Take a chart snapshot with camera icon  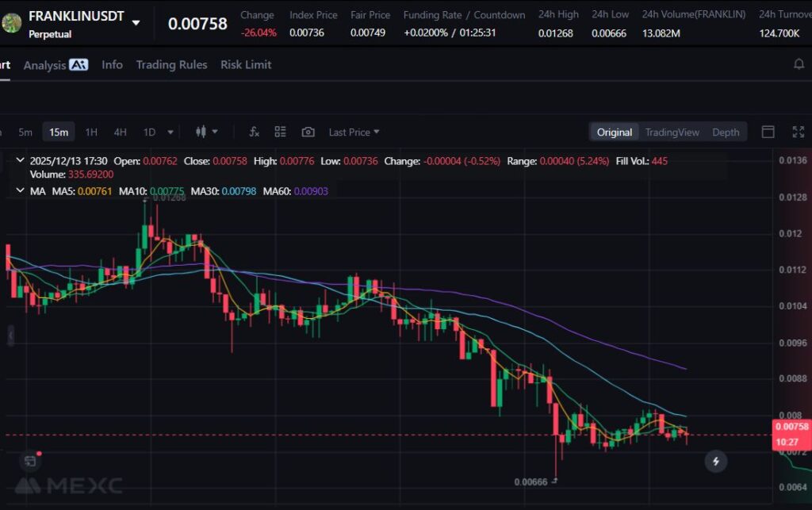308,132
